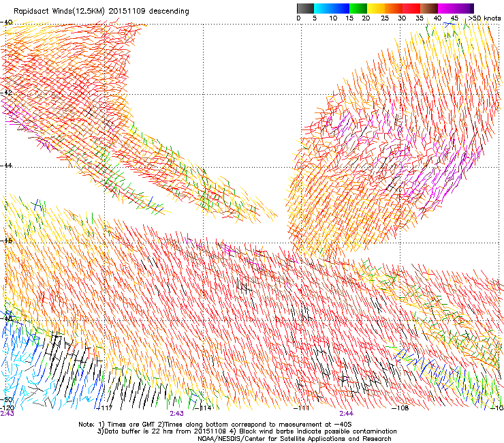The width and height of the screenshot is (504, 443).
Task: Click the chart title 'Rapidsact Winds(12.5KM) 20151109 descending'
Action: click(101, 12)
